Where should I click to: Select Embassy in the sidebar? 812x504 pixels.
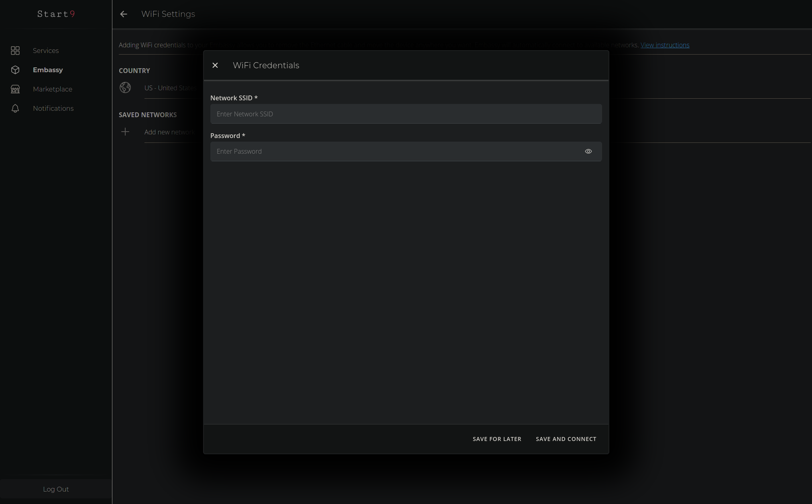click(48, 70)
